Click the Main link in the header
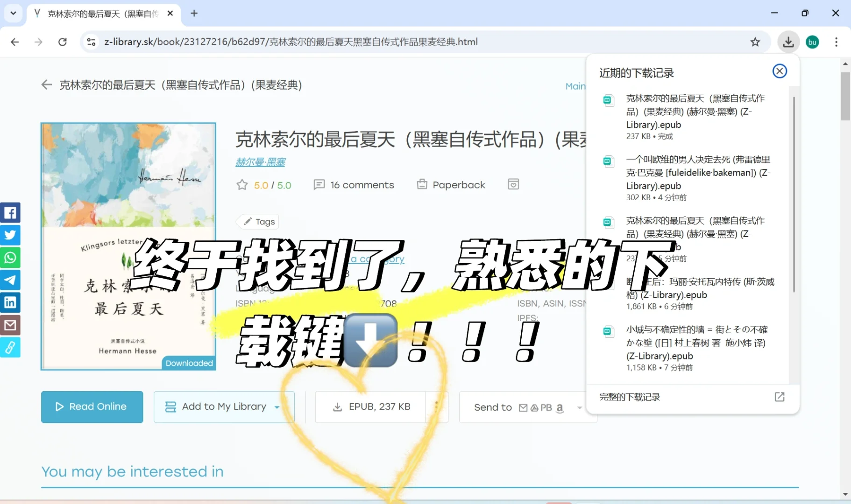The height and width of the screenshot is (504, 851). [x=575, y=86]
